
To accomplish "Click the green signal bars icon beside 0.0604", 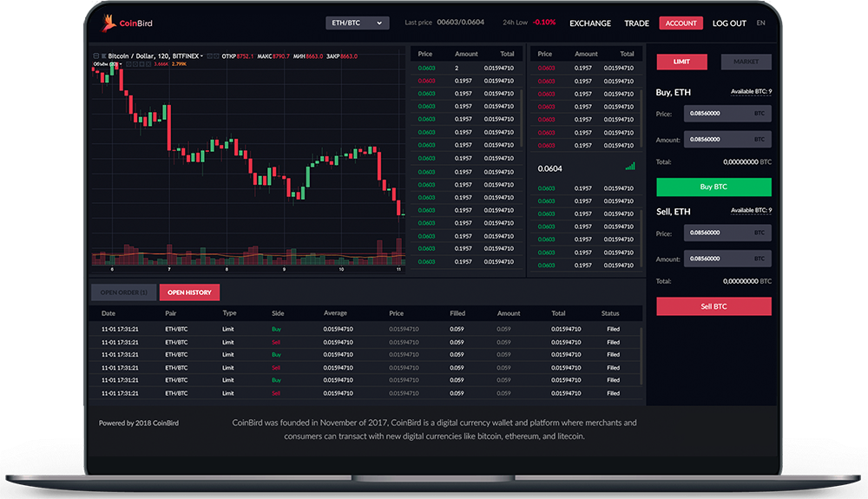I will pos(630,167).
